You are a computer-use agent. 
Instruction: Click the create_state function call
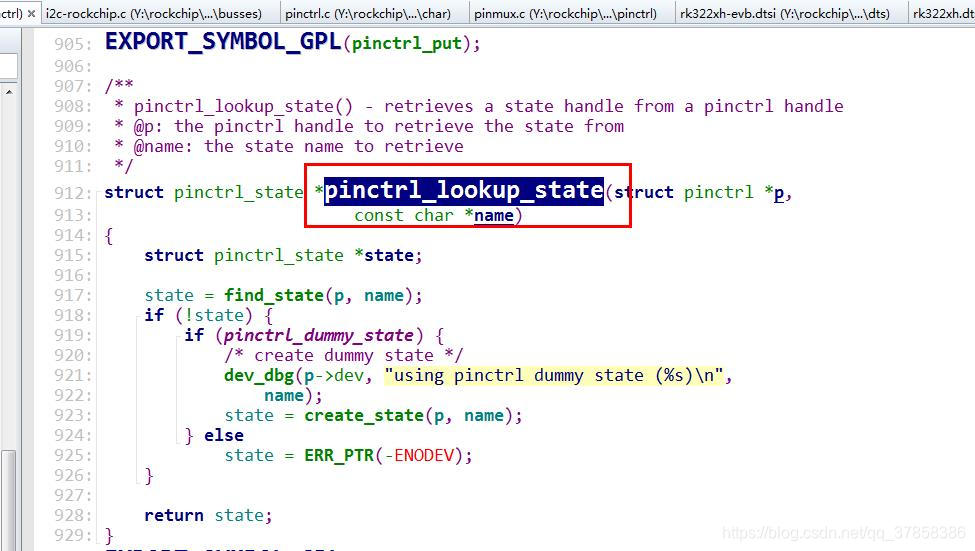[x=364, y=415]
